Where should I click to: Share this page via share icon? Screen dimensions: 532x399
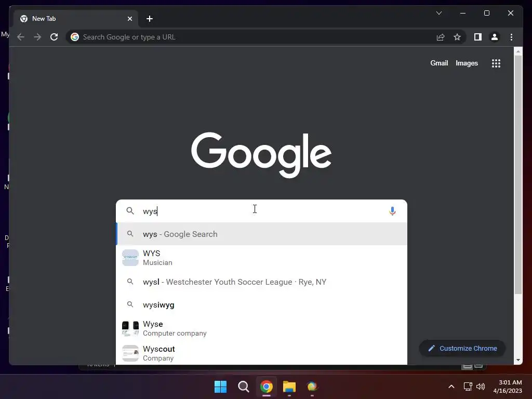(441, 37)
